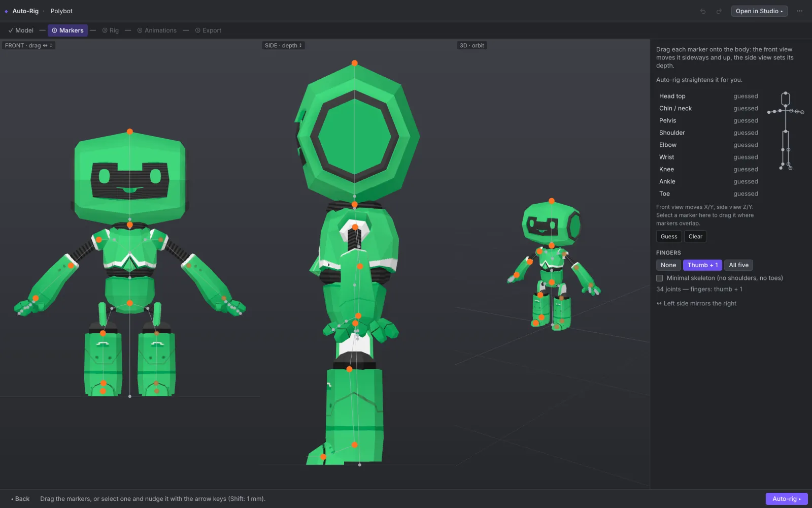
Task: Jump to the Export step
Action: [208, 30]
